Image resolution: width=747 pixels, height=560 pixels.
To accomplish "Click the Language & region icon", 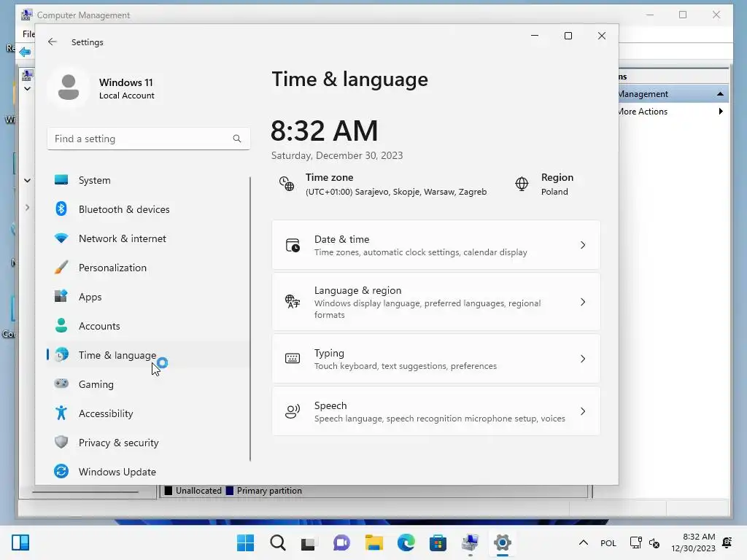I will point(293,301).
